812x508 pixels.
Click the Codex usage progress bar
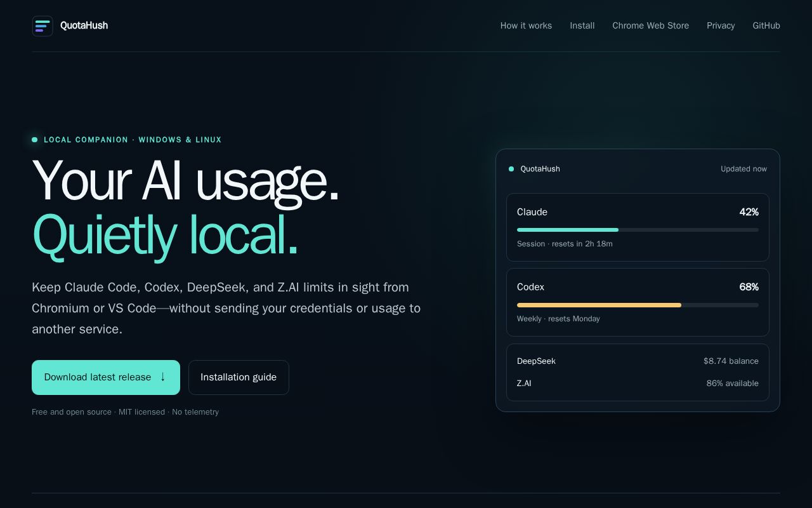(x=638, y=305)
